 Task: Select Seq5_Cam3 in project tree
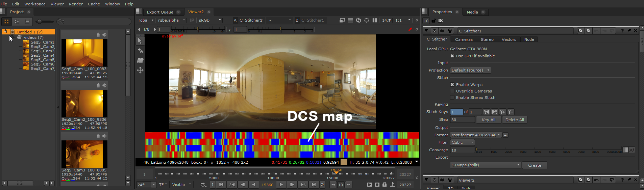click(x=42, y=51)
